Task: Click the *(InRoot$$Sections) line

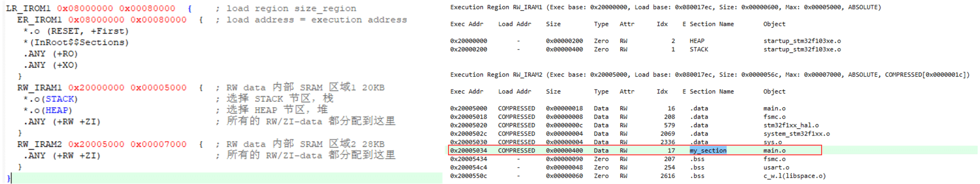Action: [76, 42]
